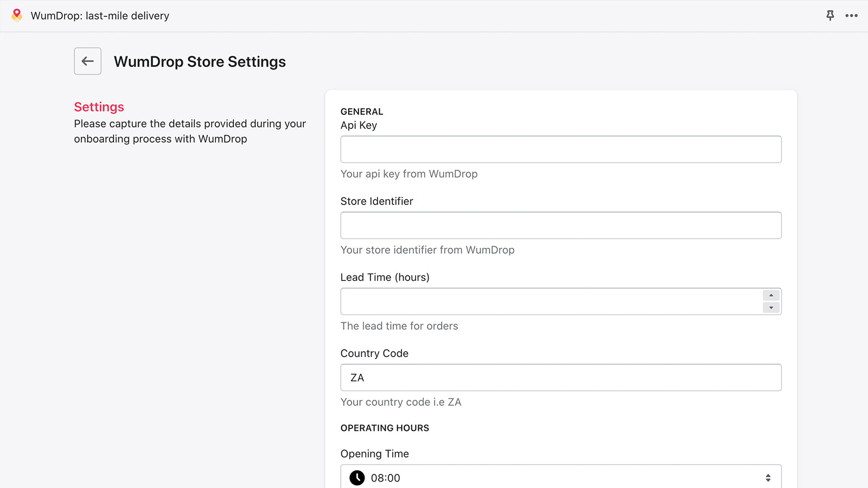This screenshot has width=868, height=488.
Task: Click into the Store Identifier text box
Action: 560,226
